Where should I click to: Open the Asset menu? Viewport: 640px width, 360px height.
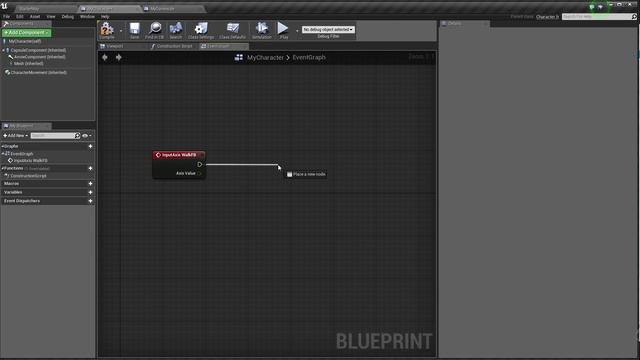point(35,16)
